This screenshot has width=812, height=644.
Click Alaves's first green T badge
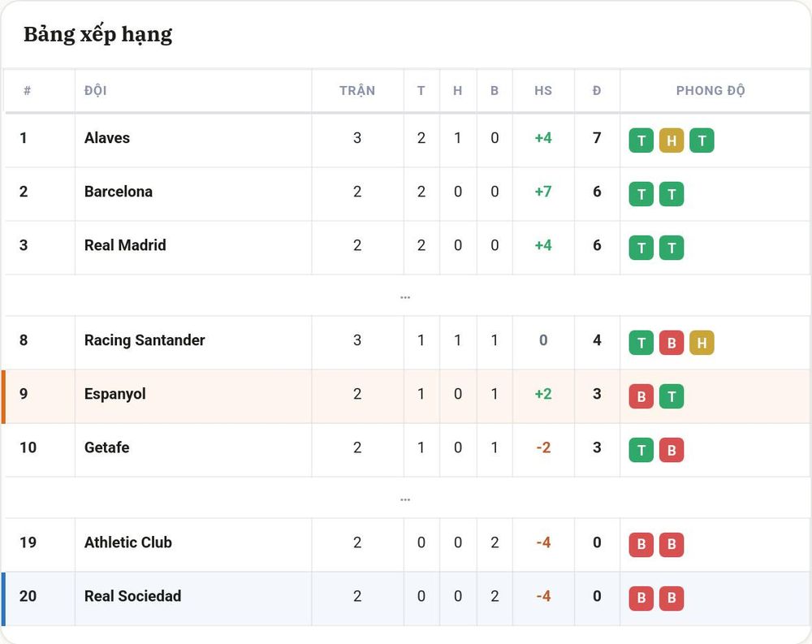(641, 140)
